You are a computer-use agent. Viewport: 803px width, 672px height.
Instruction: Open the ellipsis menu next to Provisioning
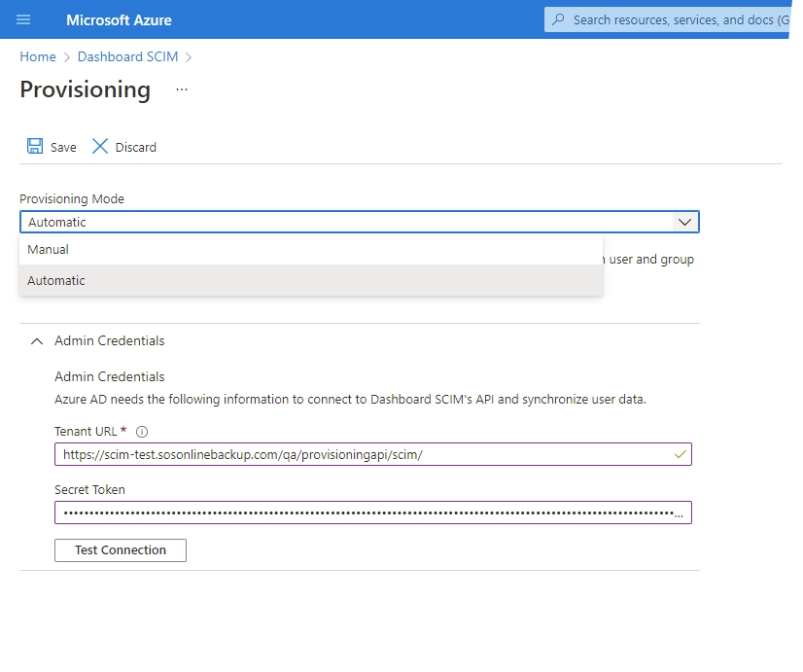[x=182, y=89]
